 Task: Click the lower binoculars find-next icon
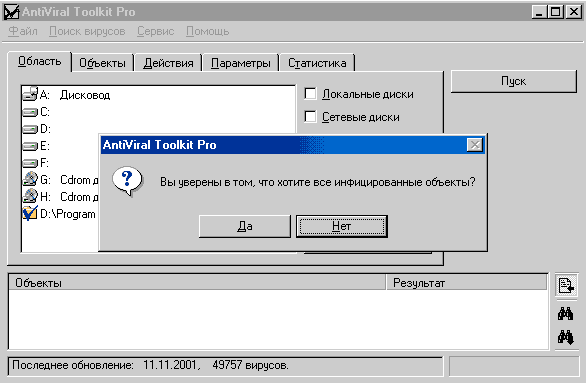(x=565, y=337)
